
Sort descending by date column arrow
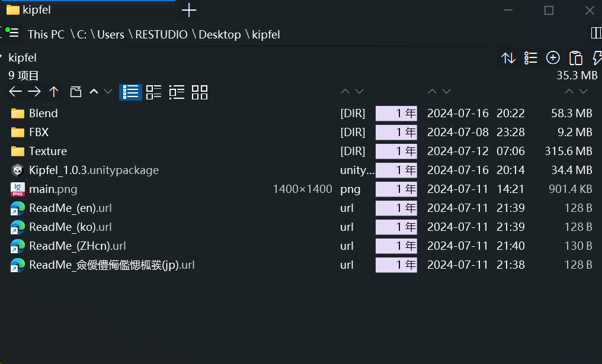[x=447, y=92]
